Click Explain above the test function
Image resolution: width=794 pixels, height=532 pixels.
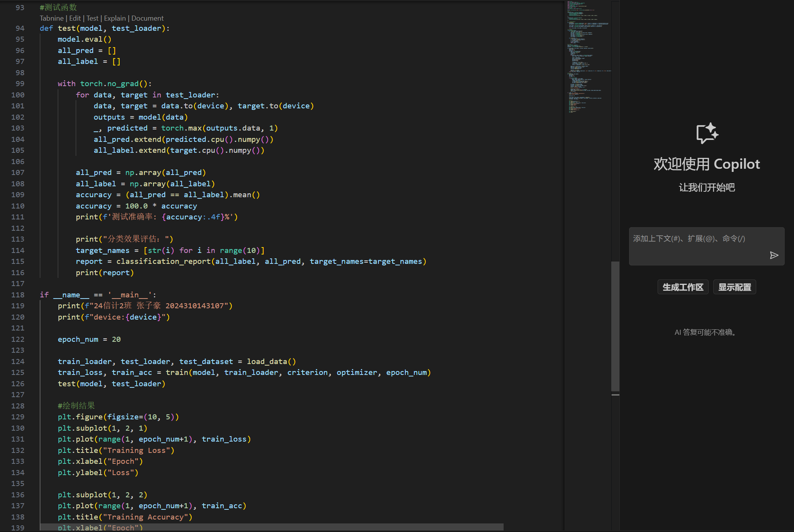click(x=115, y=18)
